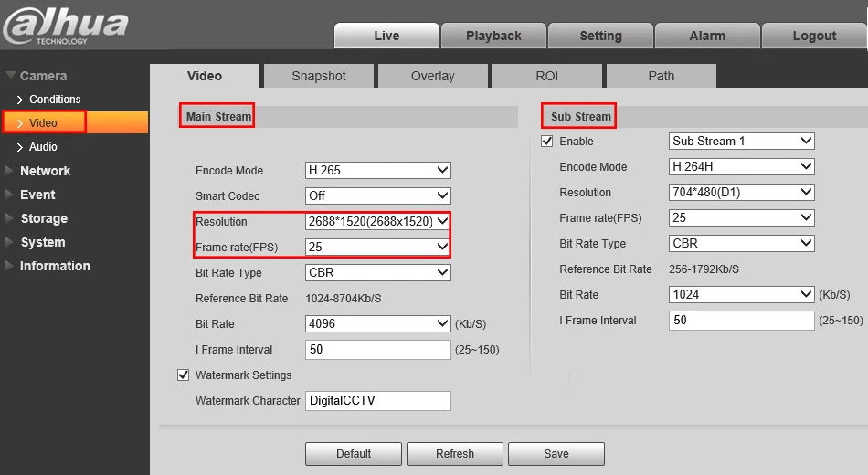Viewport: 868px width, 475px height.
Task: Click the Watermark Character field DigitalCCTV
Action: pyautogui.click(x=378, y=400)
